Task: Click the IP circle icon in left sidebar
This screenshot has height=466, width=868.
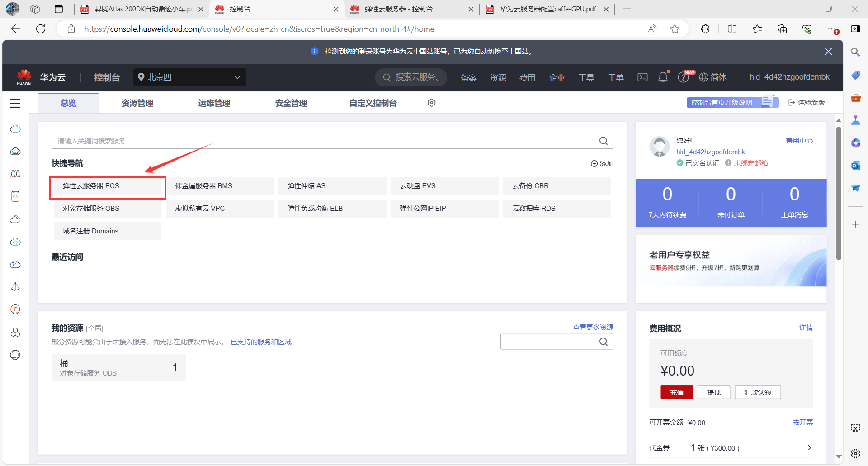Action: [x=15, y=309]
